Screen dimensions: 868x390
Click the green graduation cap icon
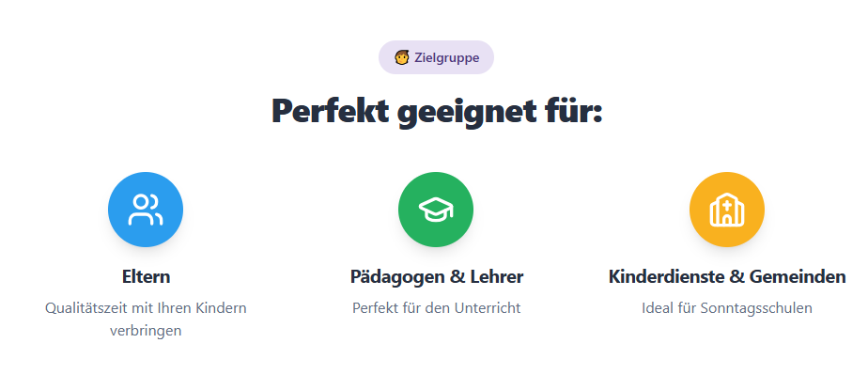[x=435, y=210]
